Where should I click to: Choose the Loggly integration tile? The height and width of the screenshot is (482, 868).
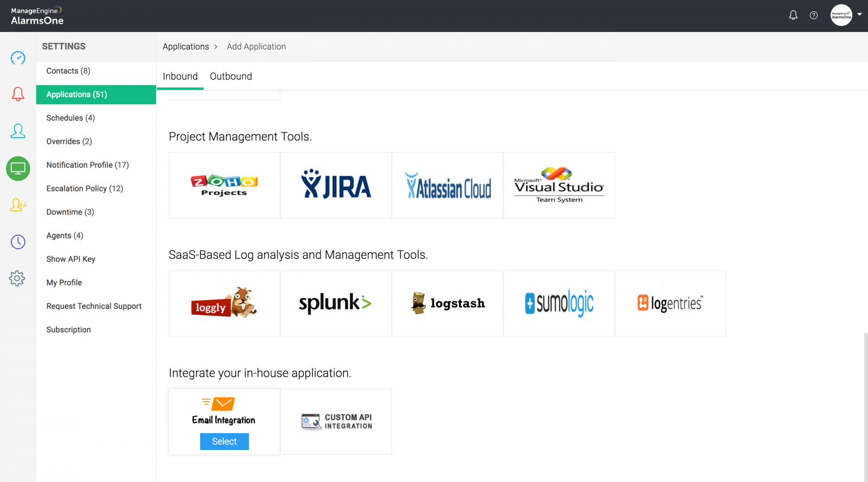tap(225, 303)
